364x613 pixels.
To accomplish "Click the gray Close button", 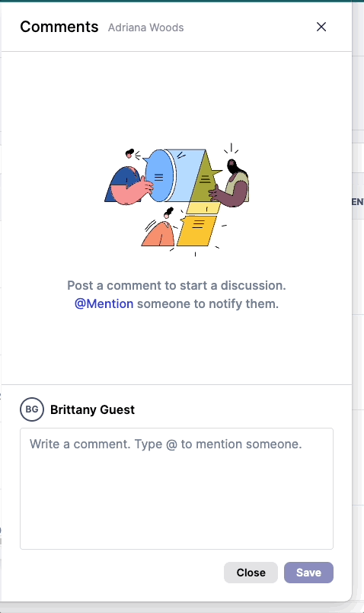I will 251,573.
